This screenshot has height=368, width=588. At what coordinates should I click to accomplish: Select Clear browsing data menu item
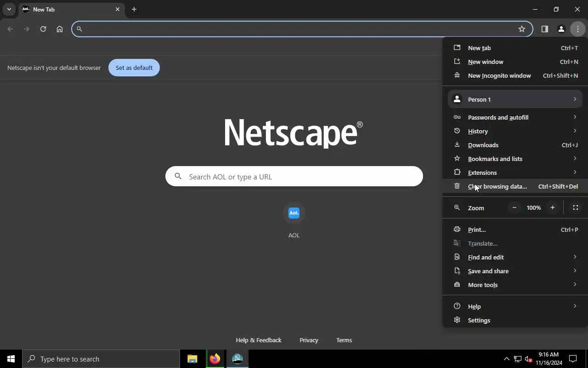[x=515, y=186]
